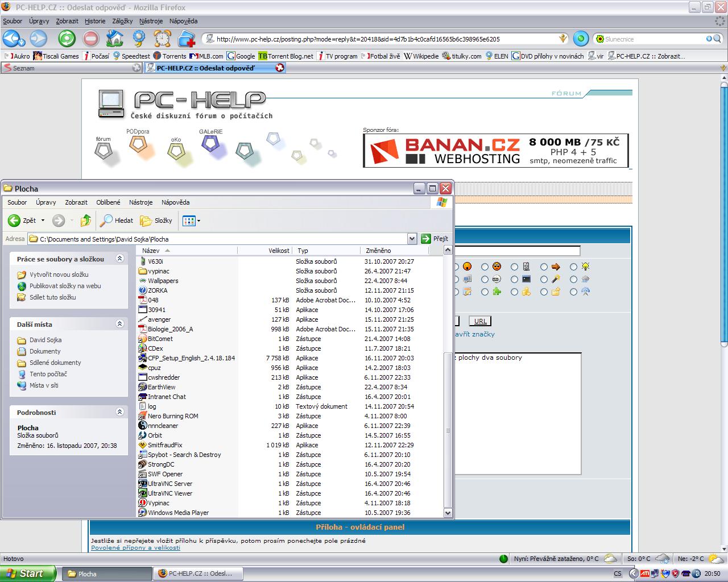Click the Firefox reload button
Viewport: 728px width, 582px height.
[67, 39]
